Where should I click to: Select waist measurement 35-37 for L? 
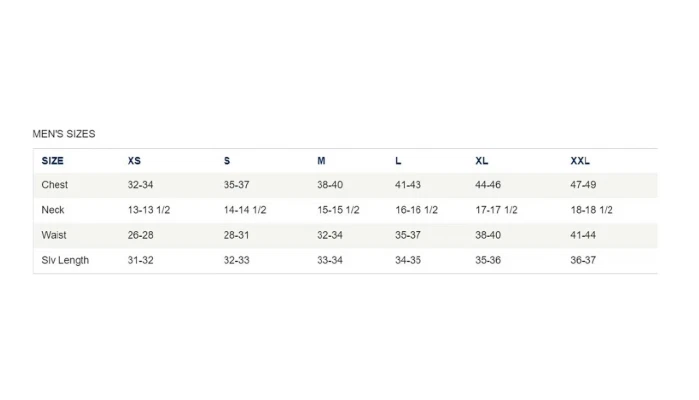(408, 235)
